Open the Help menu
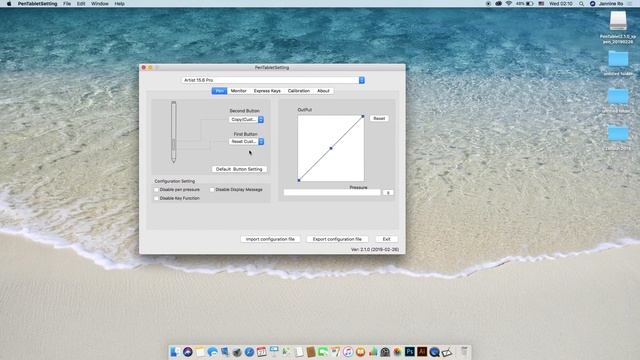Viewport: 640px width, 360px height. click(x=120, y=4)
